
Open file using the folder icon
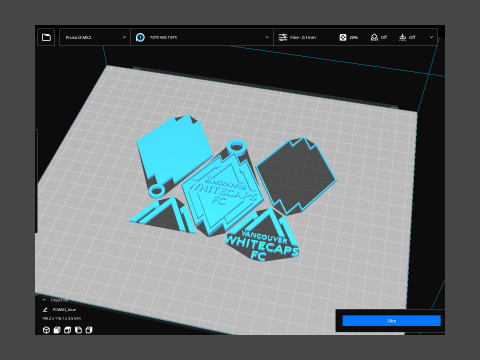46,37
